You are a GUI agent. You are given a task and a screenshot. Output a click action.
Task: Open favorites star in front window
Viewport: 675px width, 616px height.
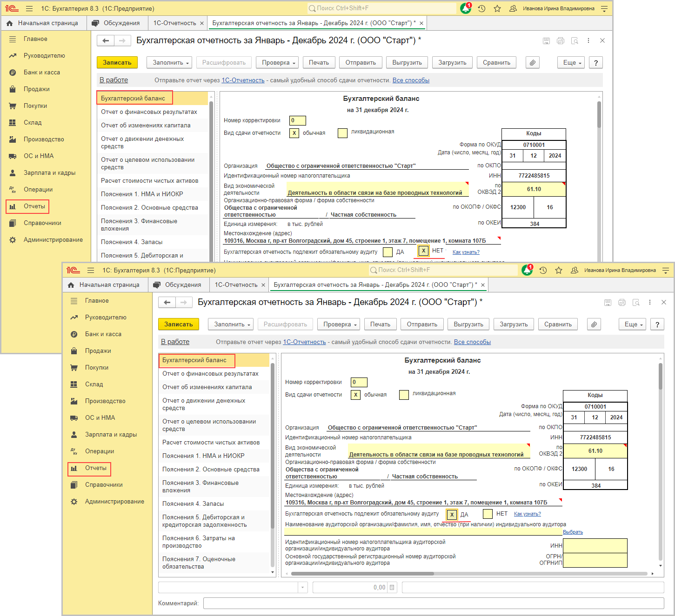[559, 270]
